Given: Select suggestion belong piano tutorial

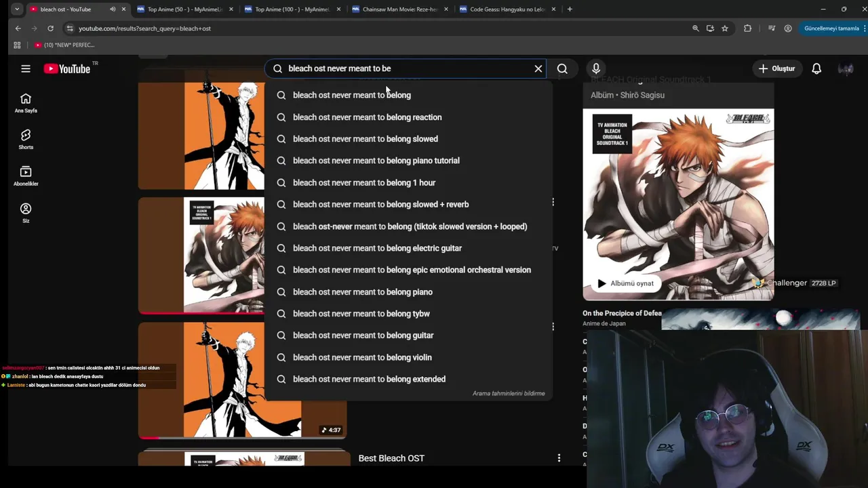Looking at the screenshot, I should [409, 161].
